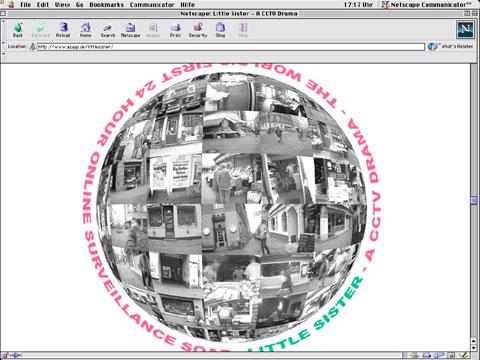Image resolution: width=480 pixels, height=360 pixels.
Task: Open the Communicator menu
Action: (152, 5)
